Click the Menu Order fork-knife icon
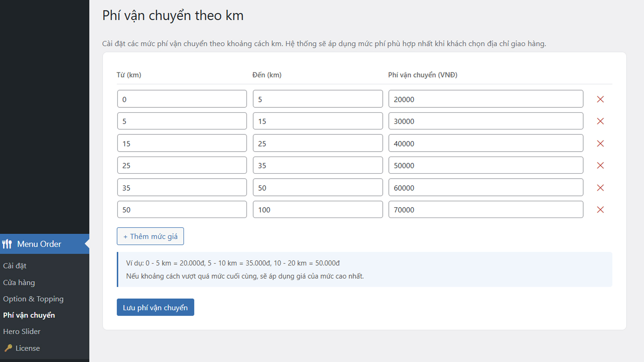Image resolution: width=644 pixels, height=362 pixels. coord(7,244)
